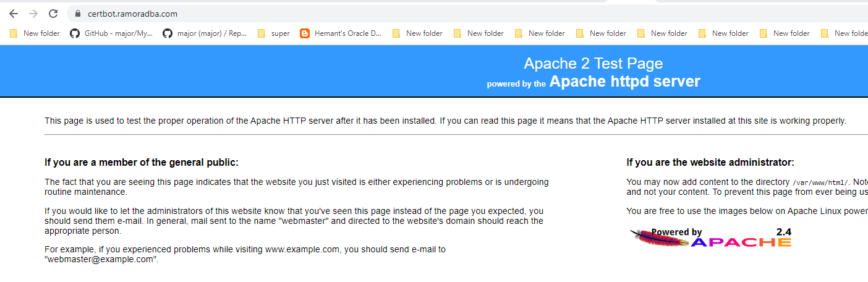Open the "Hemant's Oracle D..." bookmark
Viewport: 868px width, 282px height.
coord(347,33)
